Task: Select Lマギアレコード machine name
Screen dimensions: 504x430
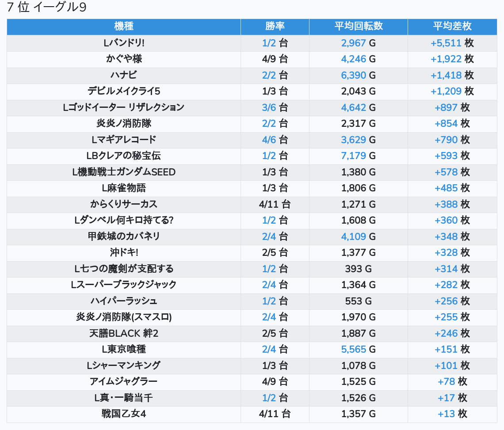Action: (x=124, y=140)
